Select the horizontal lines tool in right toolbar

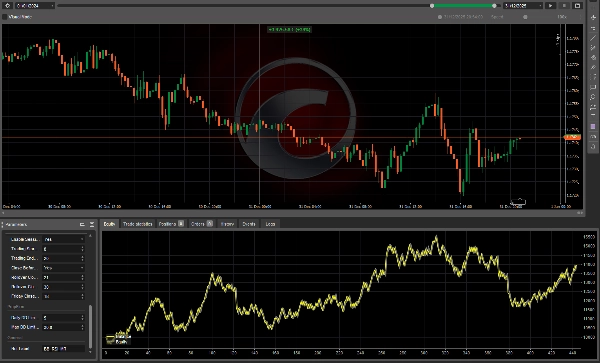coord(593,28)
